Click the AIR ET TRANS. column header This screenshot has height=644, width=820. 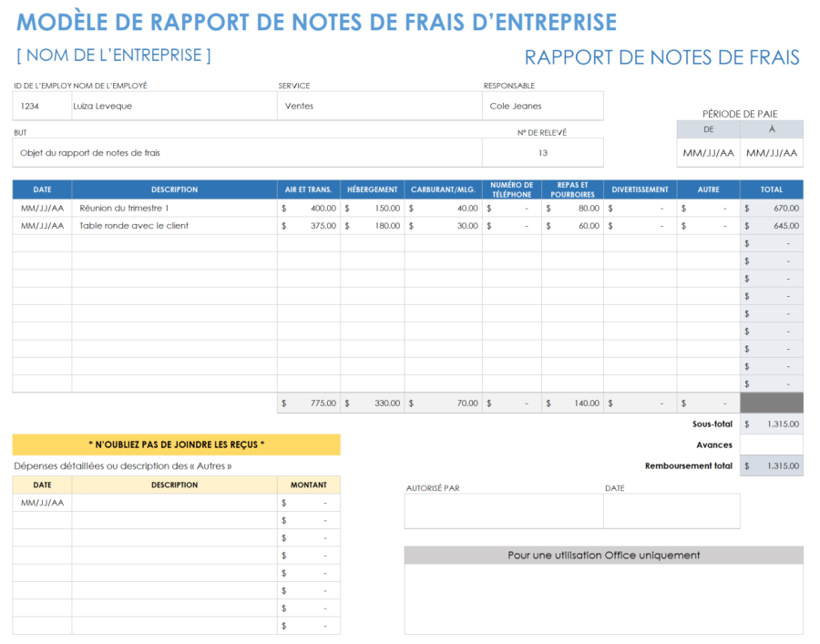(308, 189)
